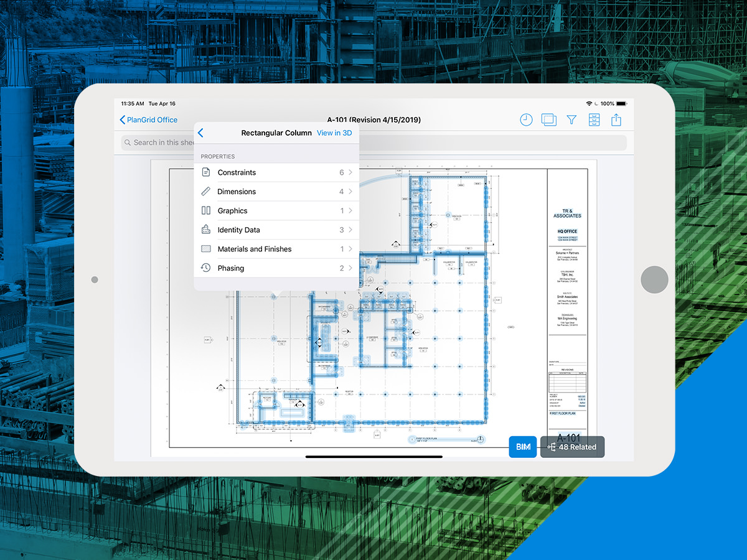The image size is (747, 560).
Task: Tap the Dimensions ruler icon
Action: 206,192
